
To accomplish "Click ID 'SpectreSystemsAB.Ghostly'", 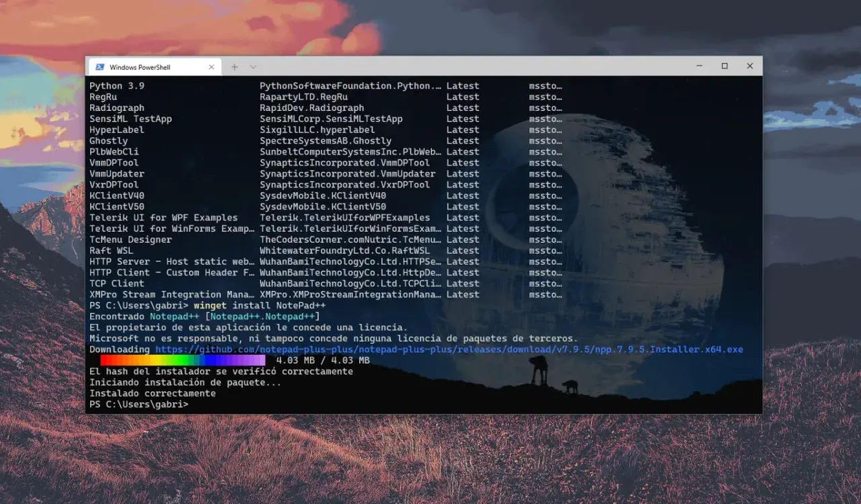I will click(326, 141).
